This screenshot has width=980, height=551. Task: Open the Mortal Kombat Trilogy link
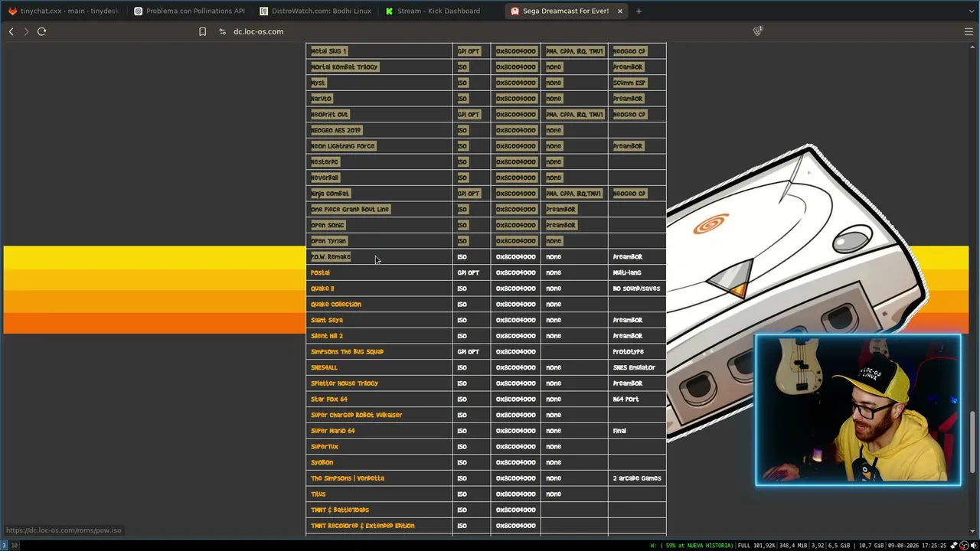(x=345, y=67)
